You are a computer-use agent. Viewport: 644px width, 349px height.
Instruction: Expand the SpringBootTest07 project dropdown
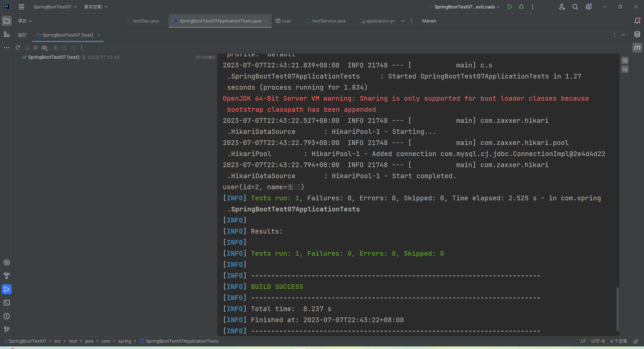(55, 7)
